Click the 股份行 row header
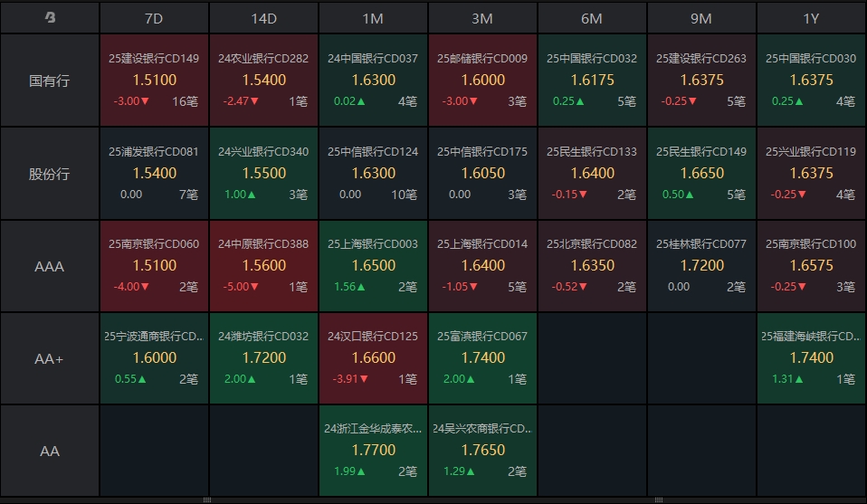The image size is (867, 504). click(x=50, y=174)
